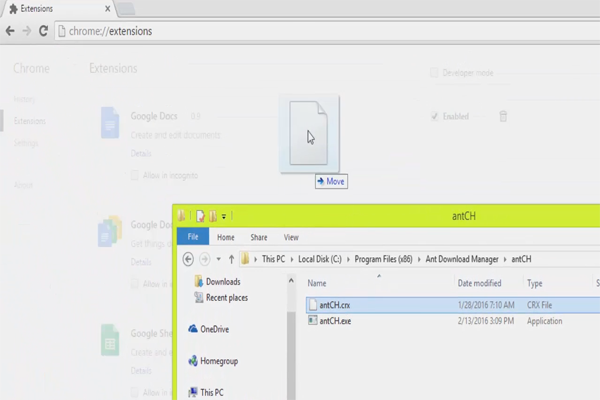The height and width of the screenshot is (400, 600).
Task: Enable Developer mode checkbox
Action: coord(434,72)
